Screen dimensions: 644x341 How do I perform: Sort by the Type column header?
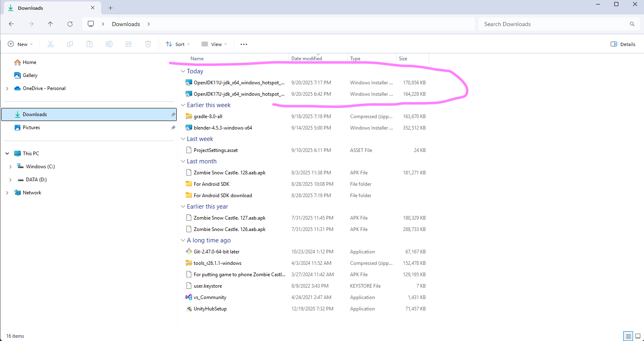coord(355,59)
